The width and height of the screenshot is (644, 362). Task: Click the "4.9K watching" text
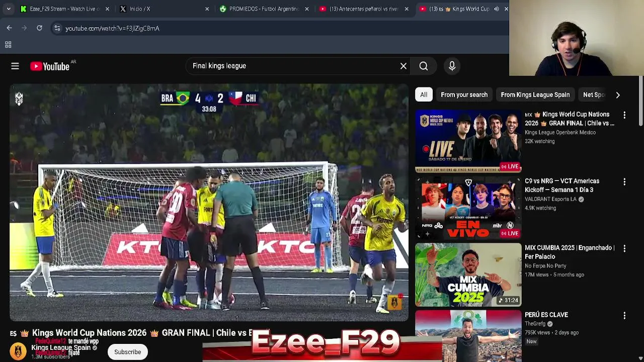tap(540, 208)
